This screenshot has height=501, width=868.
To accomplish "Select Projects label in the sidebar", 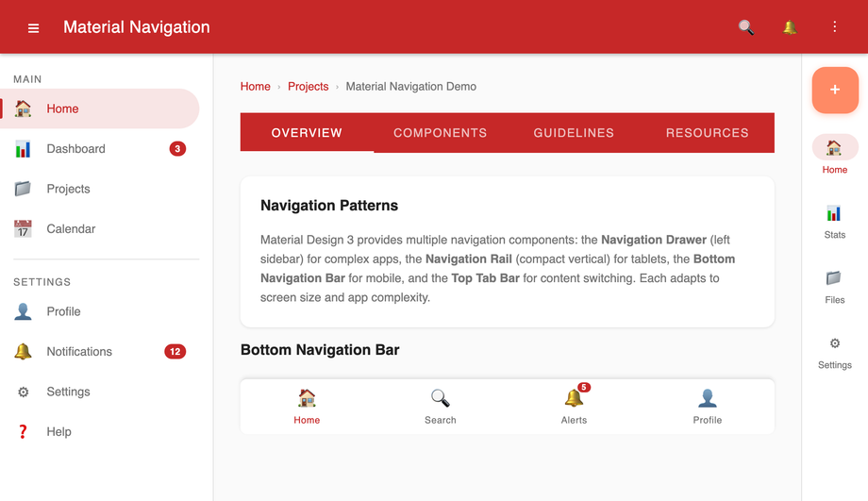I will pyautogui.click(x=68, y=189).
